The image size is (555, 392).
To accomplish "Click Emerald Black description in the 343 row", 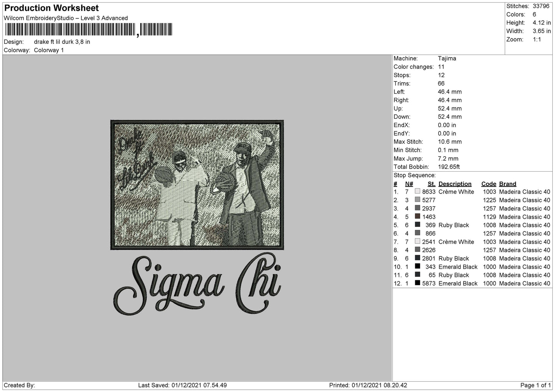I will point(458,266).
